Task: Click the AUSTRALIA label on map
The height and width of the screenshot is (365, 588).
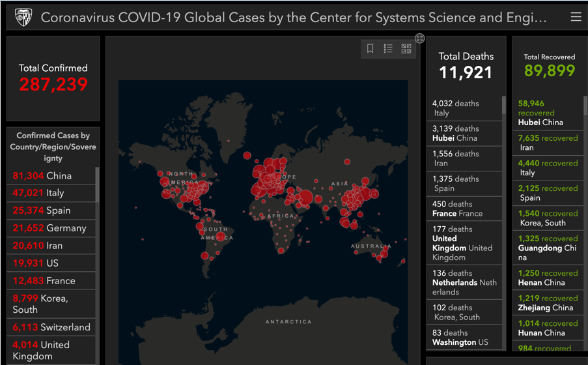Action: point(371,246)
